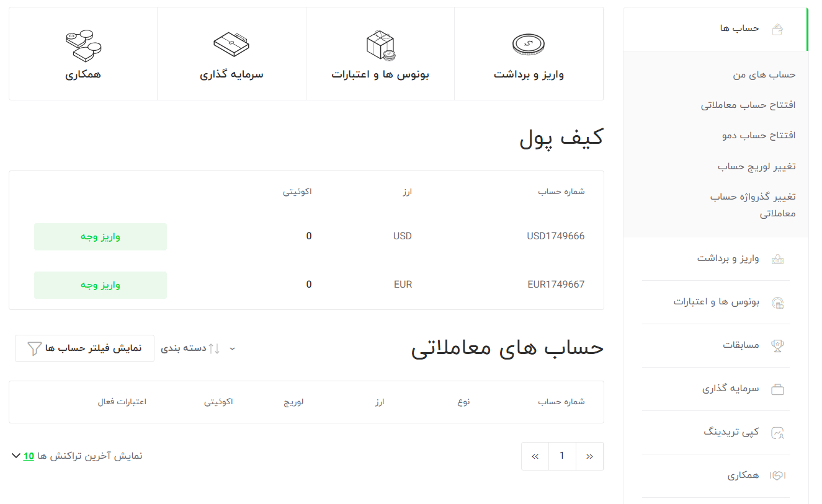Screen dimensions: 822x504
Task: Click account number USD1749666
Action: point(556,236)
